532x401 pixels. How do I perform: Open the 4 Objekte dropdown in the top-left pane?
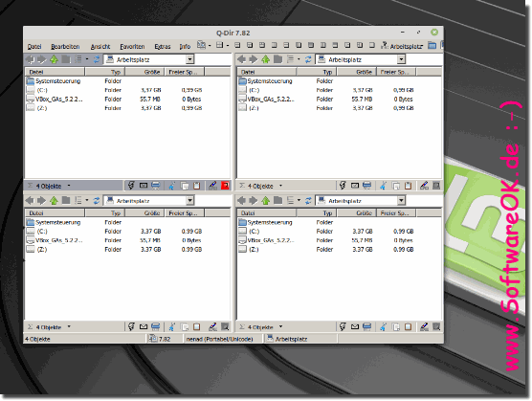click(69, 186)
